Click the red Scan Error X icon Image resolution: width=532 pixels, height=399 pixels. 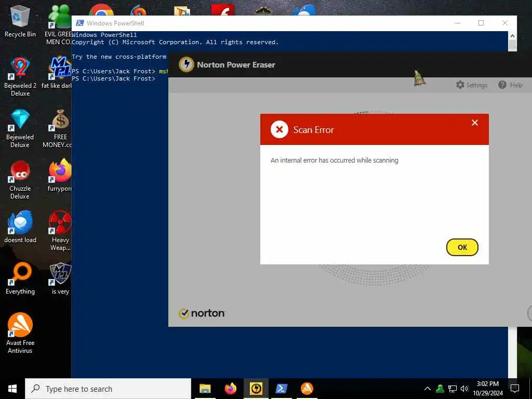pos(279,129)
